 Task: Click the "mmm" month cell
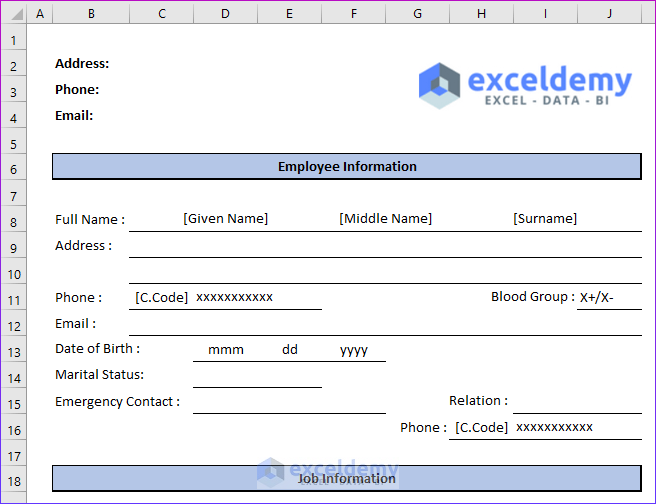pyautogui.click(x=226, y=350)
